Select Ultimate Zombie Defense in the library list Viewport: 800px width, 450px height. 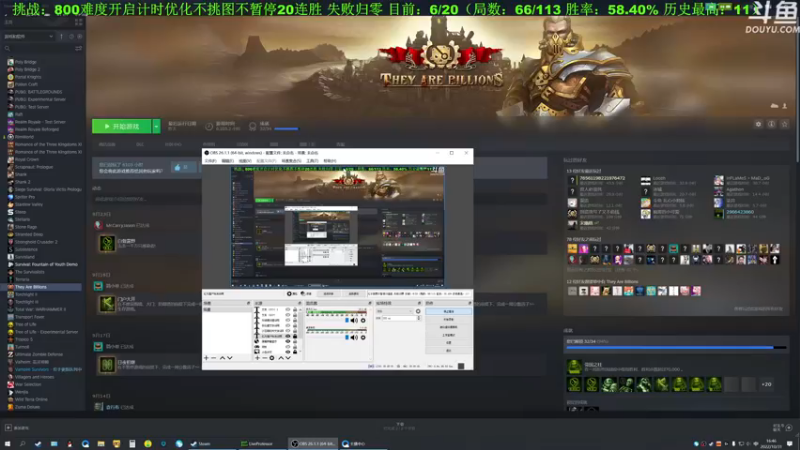point(39,355)
